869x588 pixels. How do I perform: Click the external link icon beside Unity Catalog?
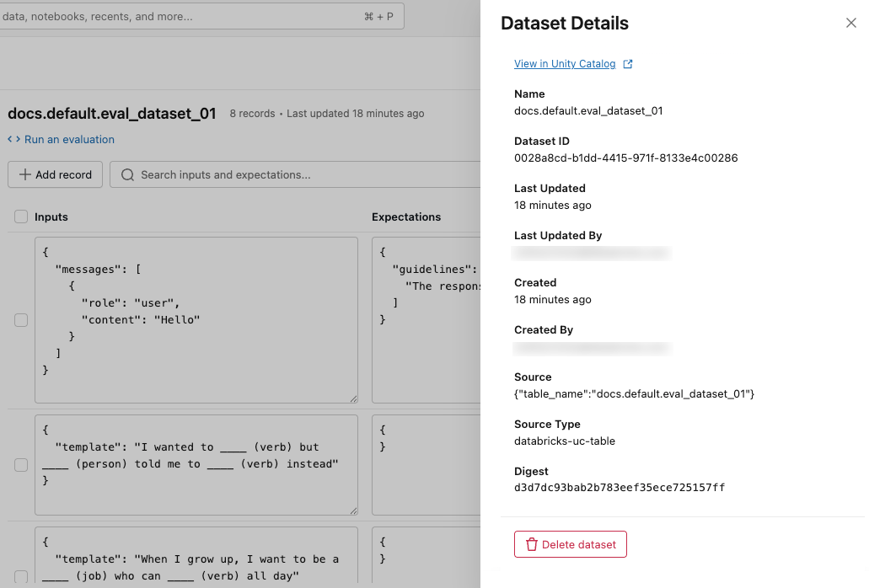(627, 64)
